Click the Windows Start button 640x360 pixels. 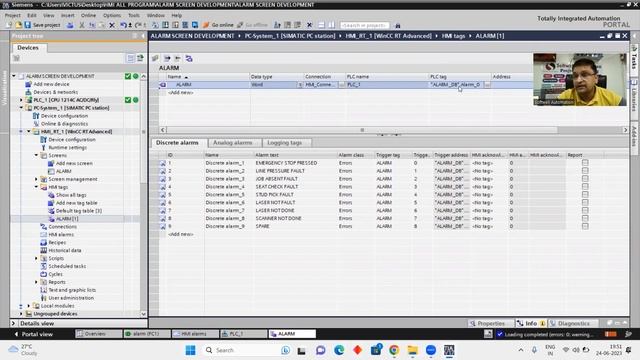[190, 350]
